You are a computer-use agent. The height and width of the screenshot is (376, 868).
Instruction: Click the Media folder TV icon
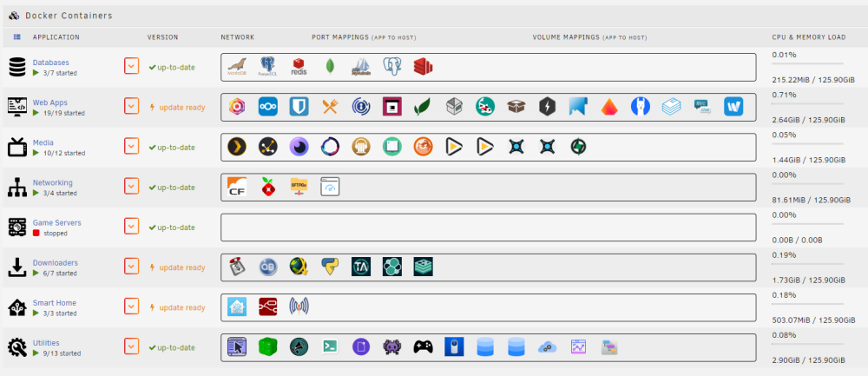tap(17, 147)
